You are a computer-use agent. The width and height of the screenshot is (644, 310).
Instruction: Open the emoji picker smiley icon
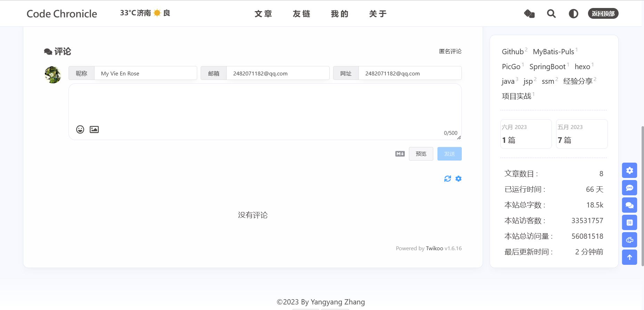pyautogui.click(x=80, y=129)
